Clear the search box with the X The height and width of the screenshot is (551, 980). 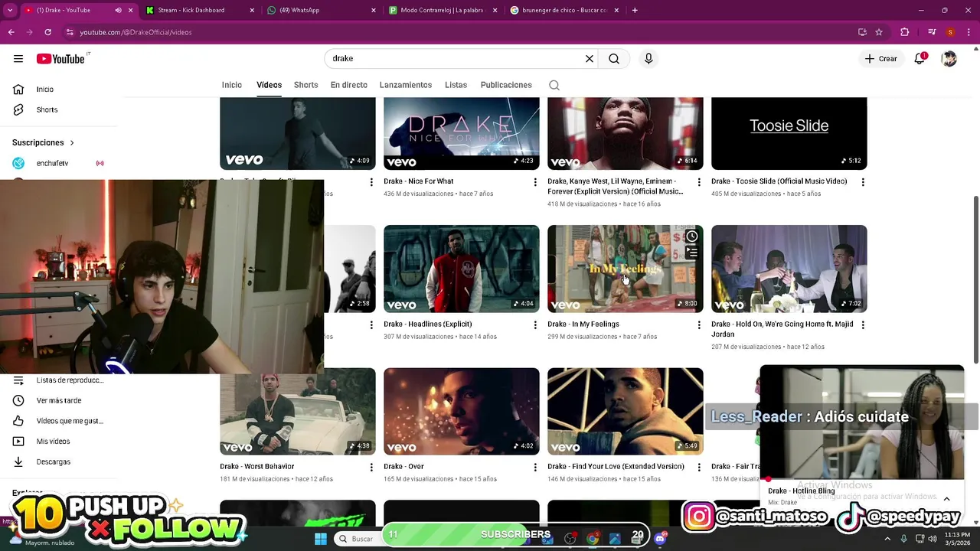(590, 59)
